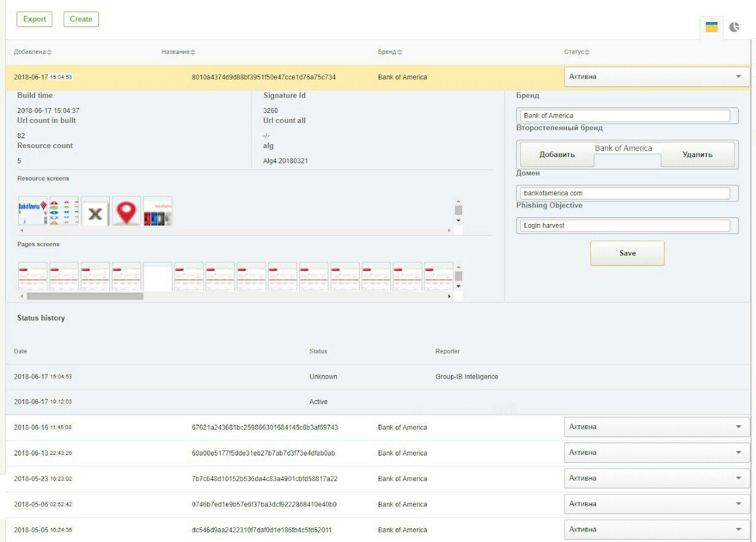The width and height of the screenshot is (756, 542).
Task: Click date 2018-06-16 11:45:08 in list
Action: [x=43, y=427]
